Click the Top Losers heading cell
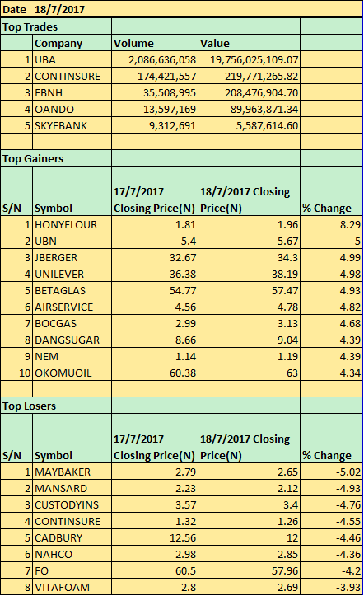364x596 pixels. 56,406
